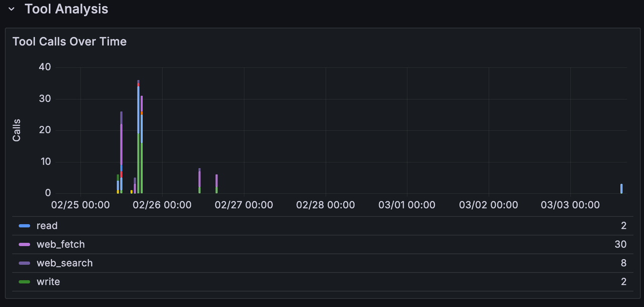Image resolution: width=644 pixels, height=307 pixels.
Task: Click the 02/28 00:00 x-axis label
Action: pyautogui.click(x=326, y=205)
